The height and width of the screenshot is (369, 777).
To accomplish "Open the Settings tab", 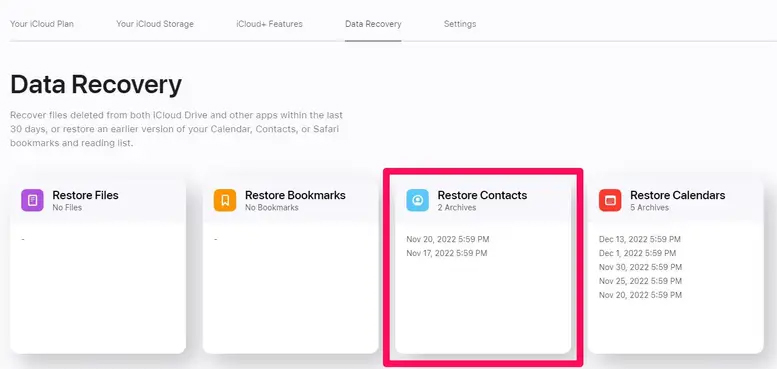I will 460,24.
